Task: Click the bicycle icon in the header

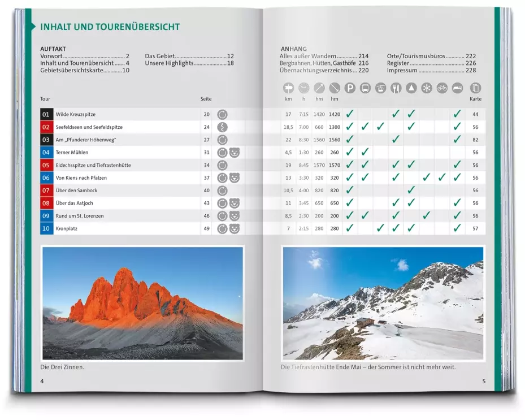Action: pyautogui.click(x=442, y=88)
